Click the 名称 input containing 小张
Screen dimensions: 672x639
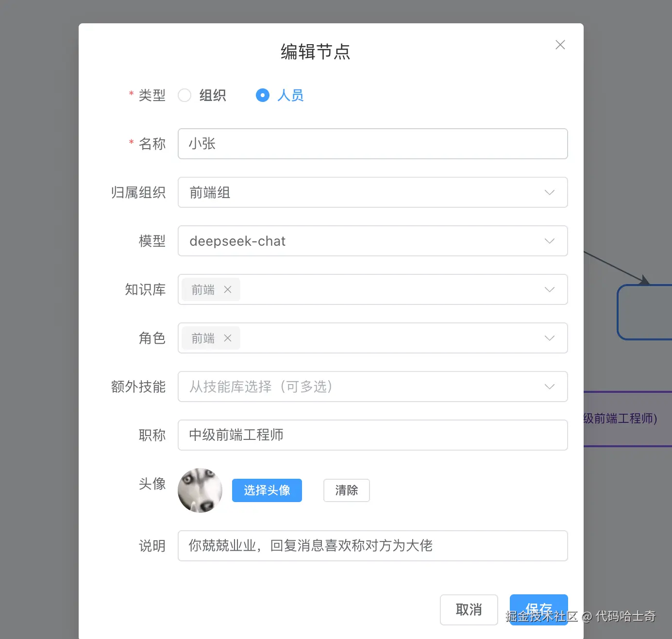373,144
